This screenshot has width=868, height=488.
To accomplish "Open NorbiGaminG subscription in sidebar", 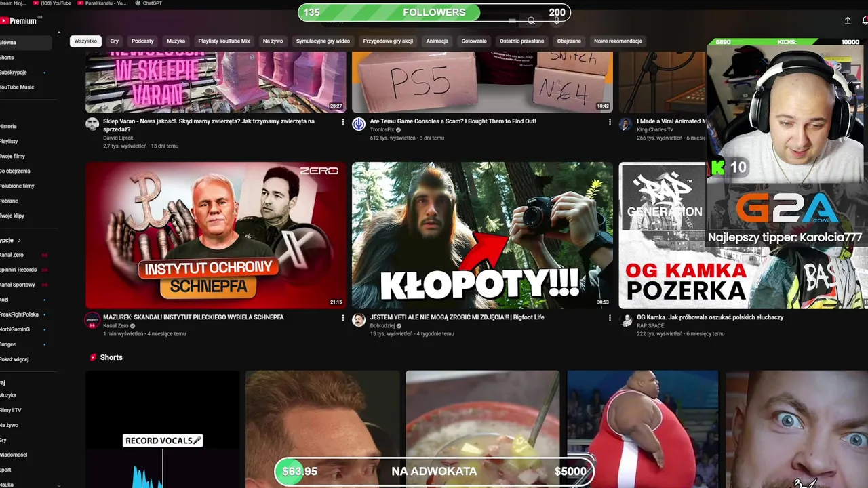I will point(15,329).
